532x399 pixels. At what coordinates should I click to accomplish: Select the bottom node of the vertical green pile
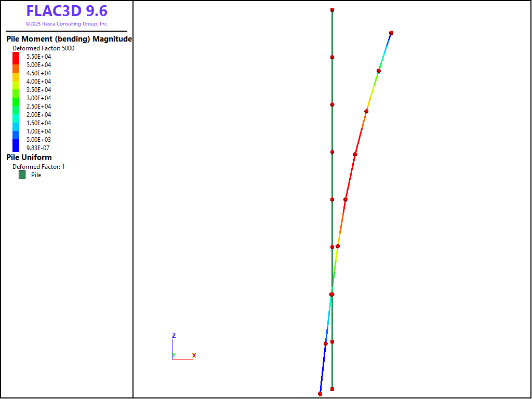pos(332,389)
